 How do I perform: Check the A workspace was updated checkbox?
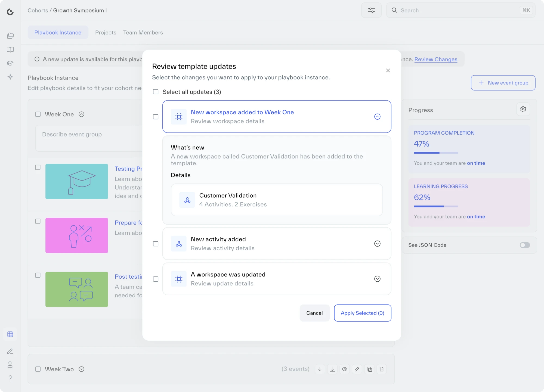click(x=156, y=279)
